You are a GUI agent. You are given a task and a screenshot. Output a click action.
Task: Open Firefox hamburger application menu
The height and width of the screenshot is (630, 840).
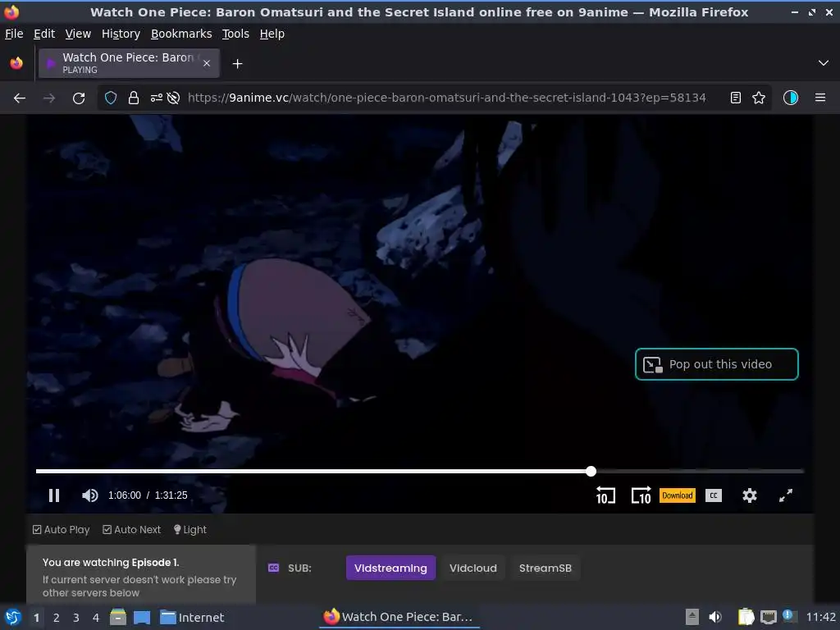pos(820,98)
